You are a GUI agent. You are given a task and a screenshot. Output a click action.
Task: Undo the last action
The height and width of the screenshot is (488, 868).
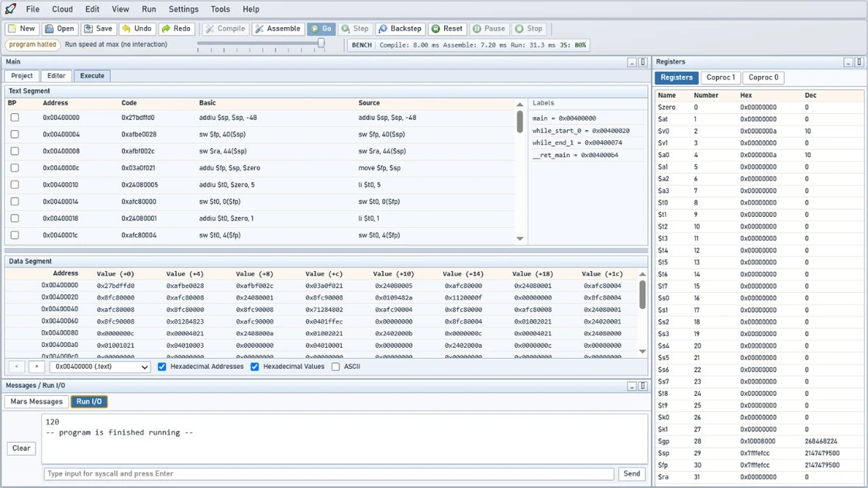136,29
